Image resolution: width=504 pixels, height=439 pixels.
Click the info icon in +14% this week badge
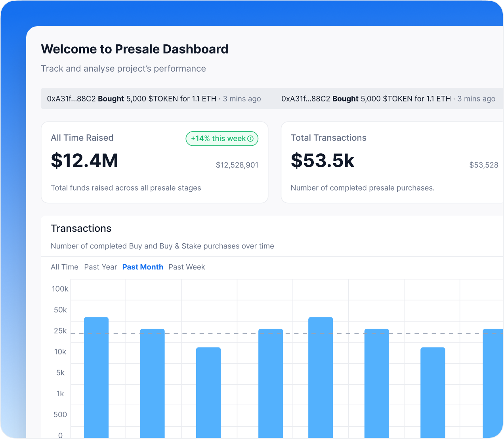(250, 139)
